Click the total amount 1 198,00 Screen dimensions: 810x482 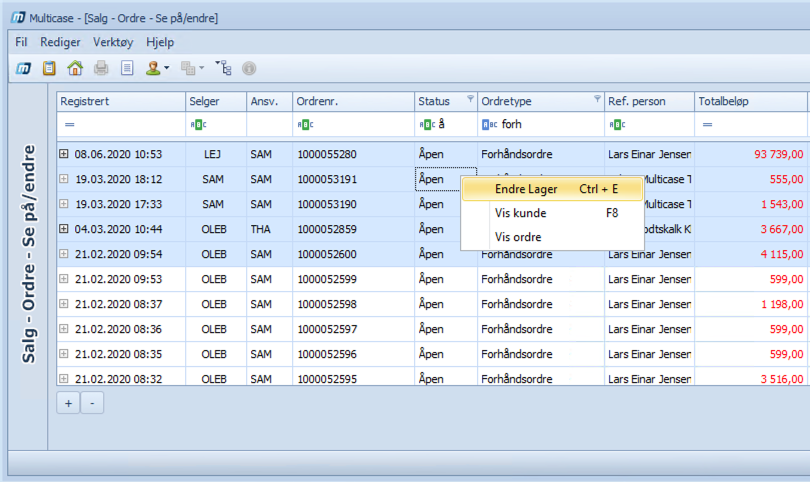(x=782, y=304)
